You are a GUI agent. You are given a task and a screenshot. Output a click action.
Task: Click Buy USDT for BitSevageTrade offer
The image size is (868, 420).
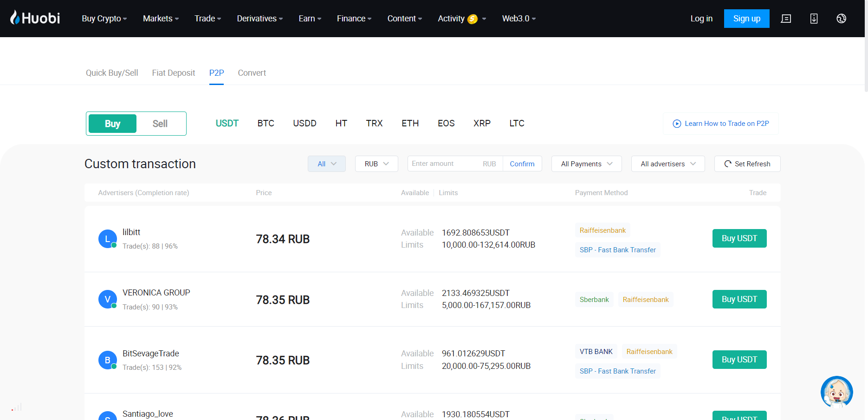coord(739,360)
